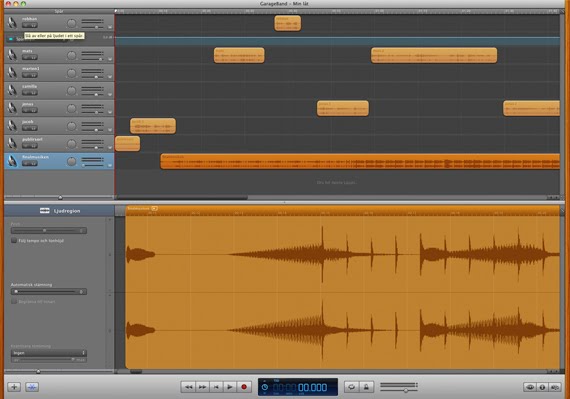This screenshot has height=399, width=570.
Task: Mute the robban track
Action: (x=26, y=25)
